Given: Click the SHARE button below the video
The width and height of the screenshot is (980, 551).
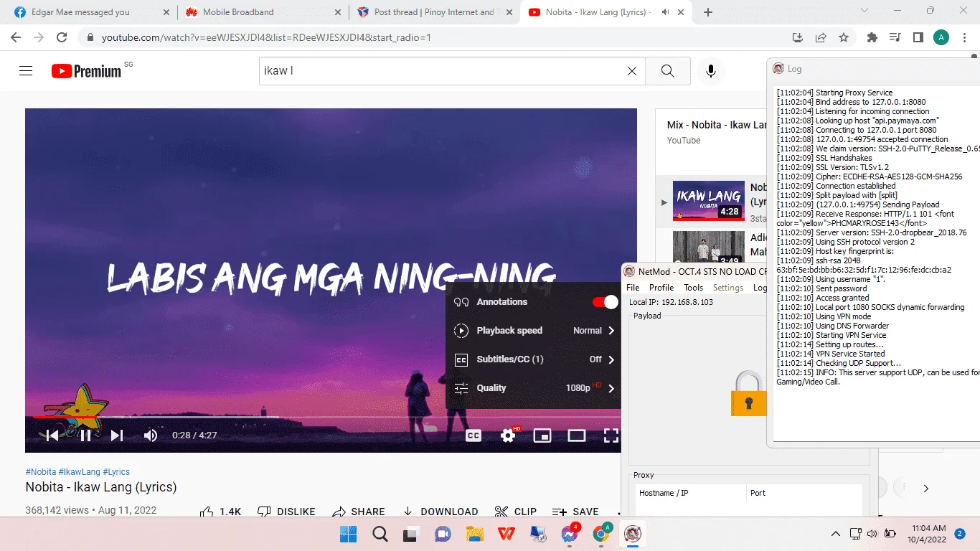Looking at the screenshot, I should [359, 512].
